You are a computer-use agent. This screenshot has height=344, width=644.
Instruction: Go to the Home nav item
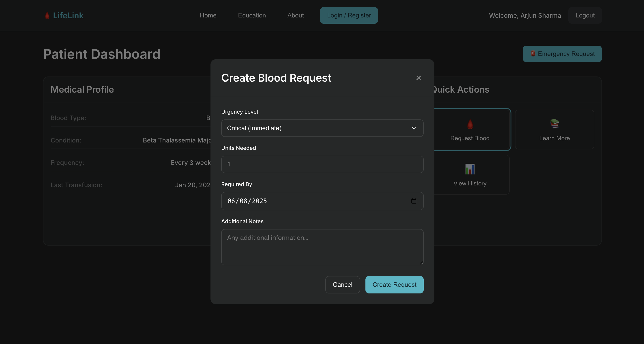208,15
